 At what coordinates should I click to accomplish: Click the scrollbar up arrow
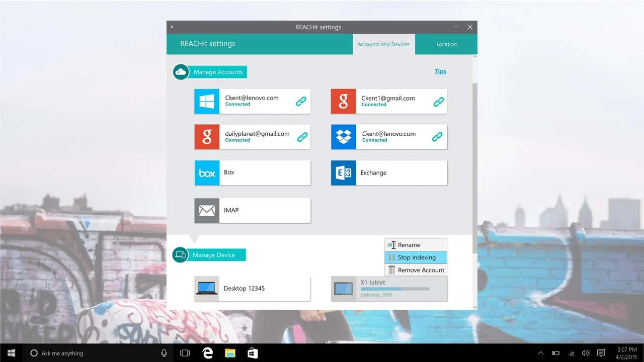coord(475,57)
